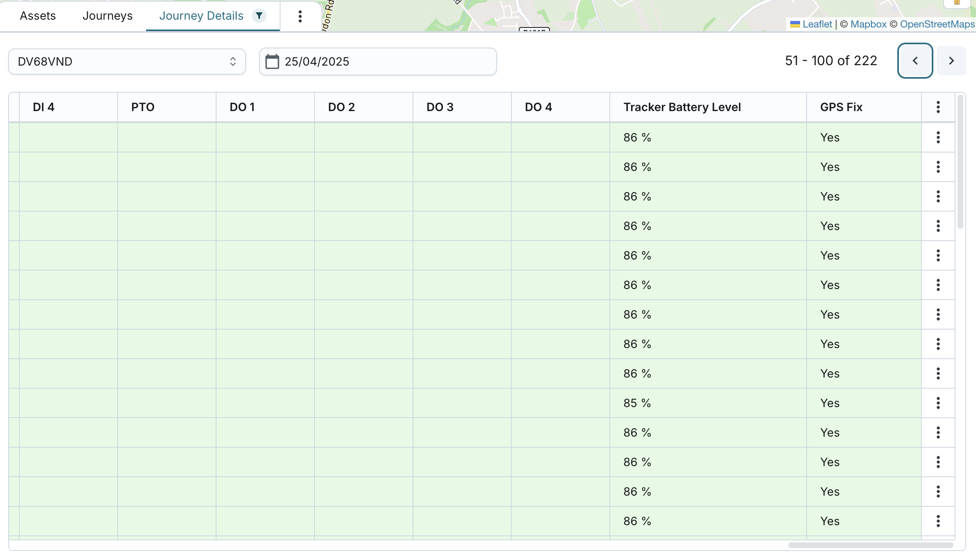Click the filter icon on Journey Details tab
Viewport: 976px width, 560px height.
259,16
